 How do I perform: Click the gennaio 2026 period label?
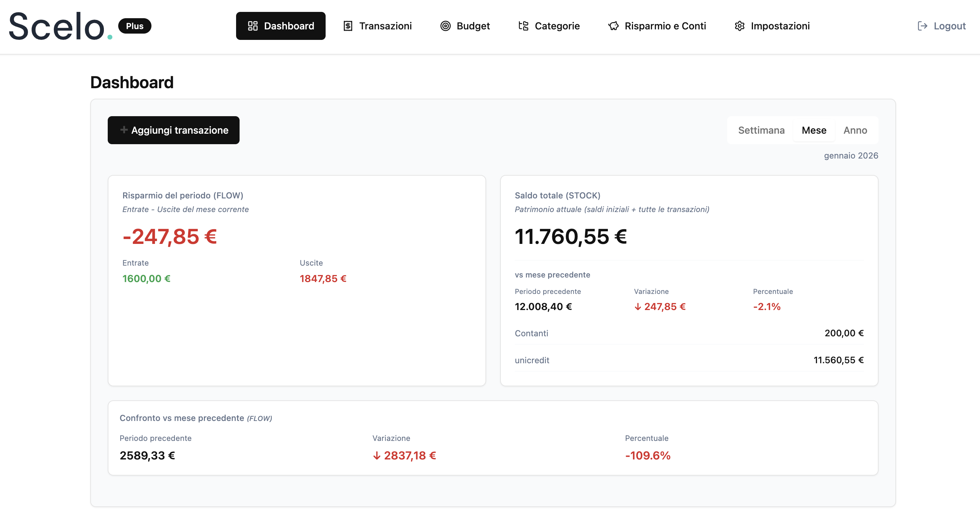coord(851,155)
